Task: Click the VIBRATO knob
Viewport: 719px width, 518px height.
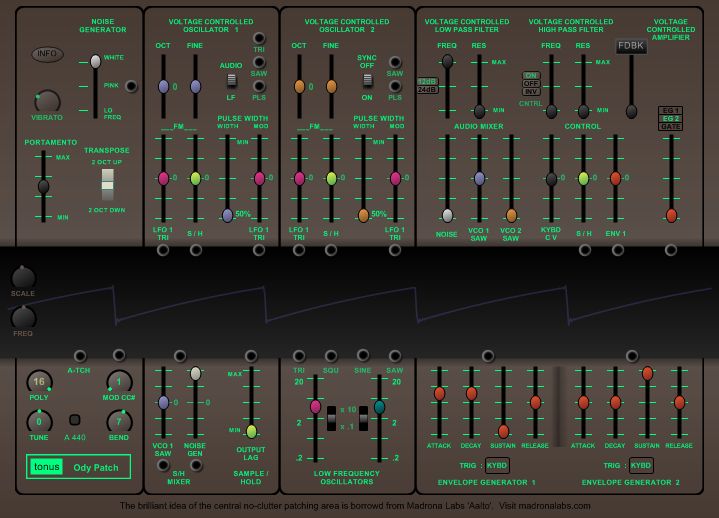Action: coord(47,100)
